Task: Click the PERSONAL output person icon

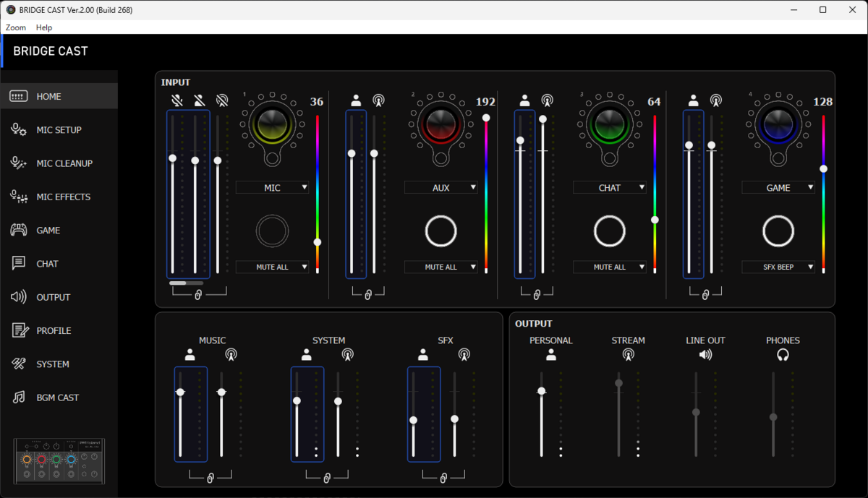Action: (x=551, y=354)
